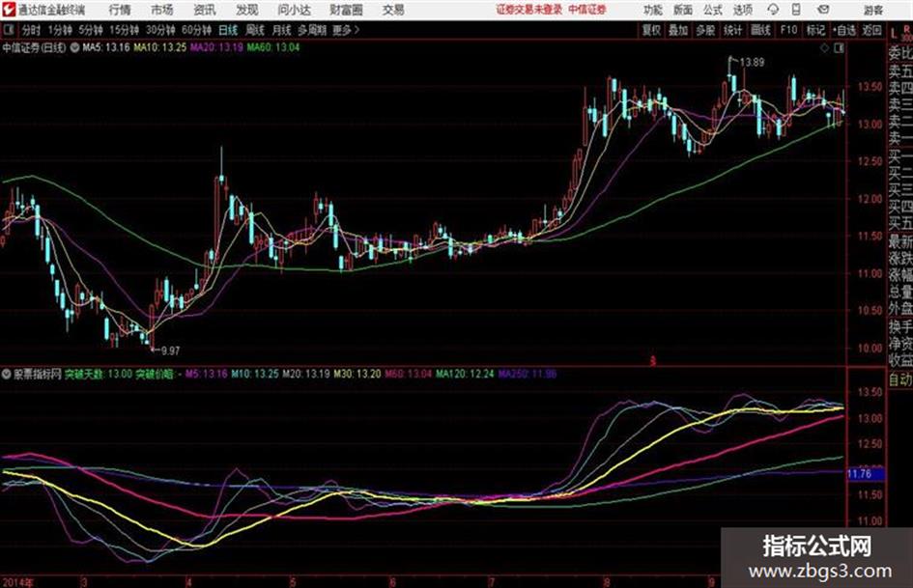The height and width of the screenshot is (588, 913).
Task: Click the MA10: 13.25 value label
Action: (160, 47)
